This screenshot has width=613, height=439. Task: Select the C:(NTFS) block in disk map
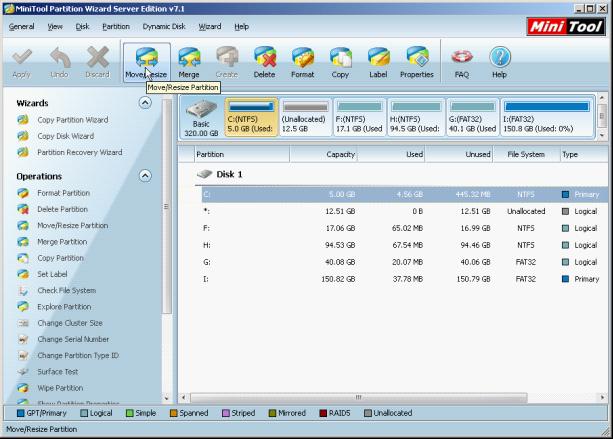(251, 117)
